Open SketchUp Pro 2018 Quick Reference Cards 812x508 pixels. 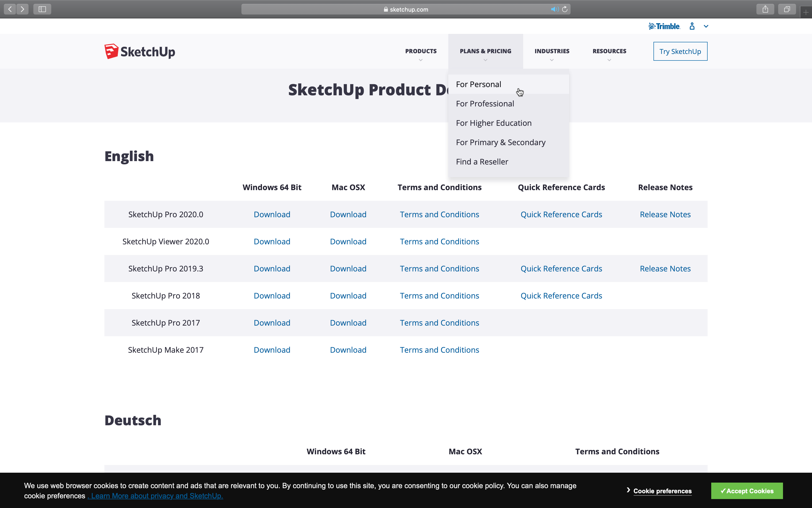(561, 296)
